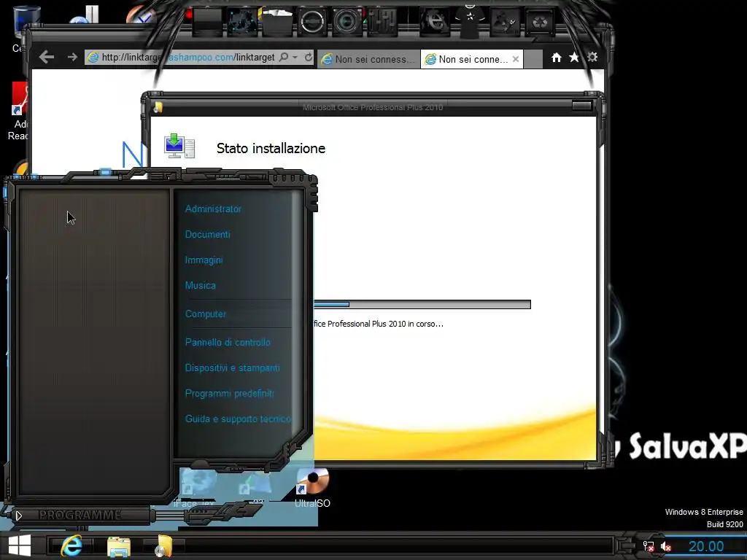This screenshot has height=560, width=747.
Task: Click the black screen dock icon
Action: coord(208,21)
